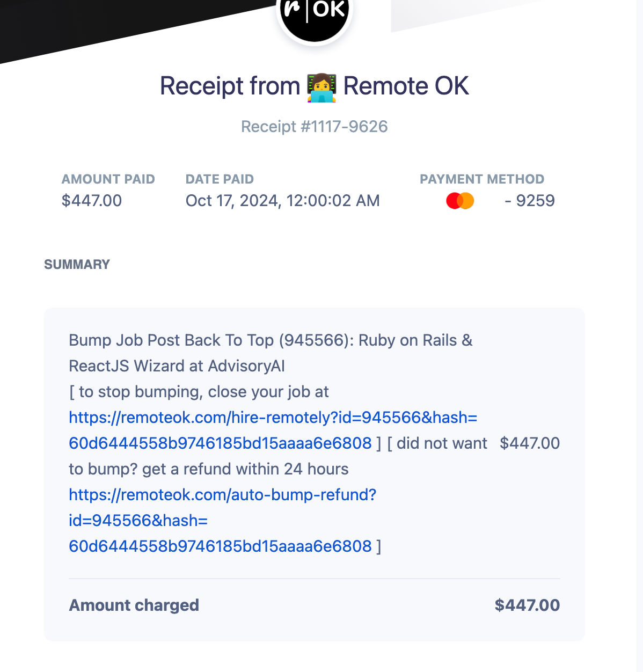Viewport: 643px width, 672px height.
Task: Click the DATE PAID label
Action: pyautogui.click(x=220, y=179)
